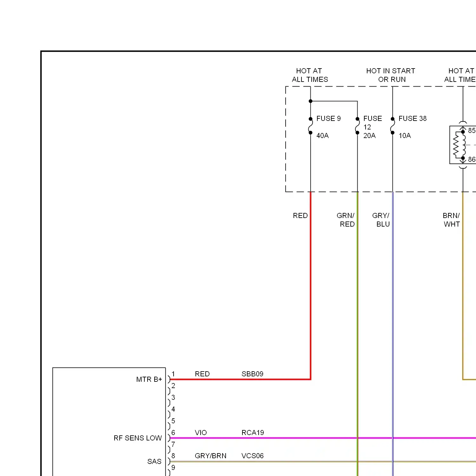The width and height of the screenshot is (476, 476).
Task: Click the VIO wire label
Action: (201, 433)
